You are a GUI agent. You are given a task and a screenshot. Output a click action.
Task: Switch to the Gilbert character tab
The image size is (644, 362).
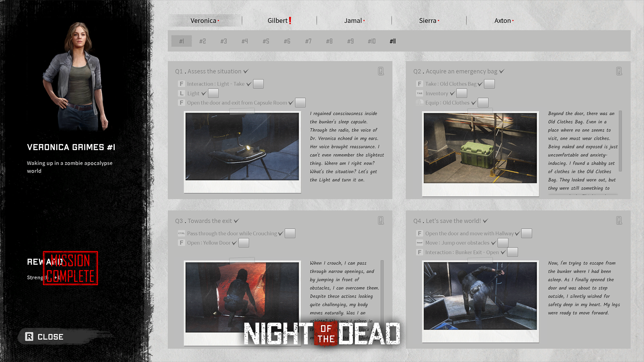(x=279, y=20)
